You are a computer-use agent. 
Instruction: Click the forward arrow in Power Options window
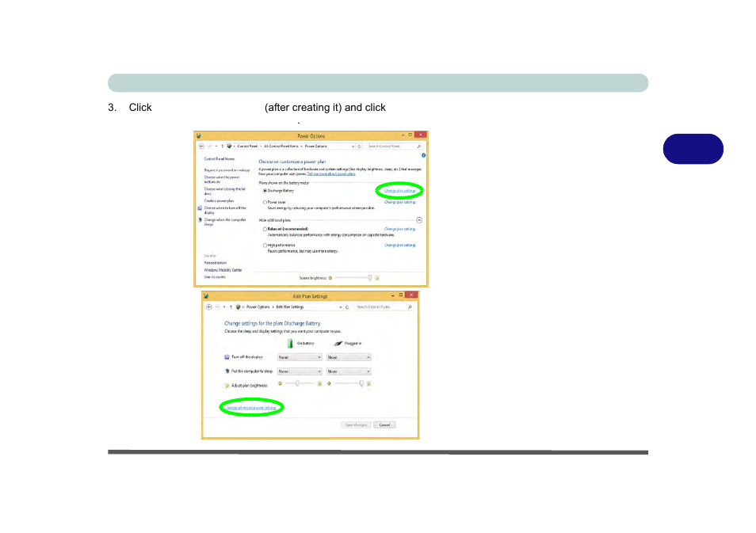[209, 146]
